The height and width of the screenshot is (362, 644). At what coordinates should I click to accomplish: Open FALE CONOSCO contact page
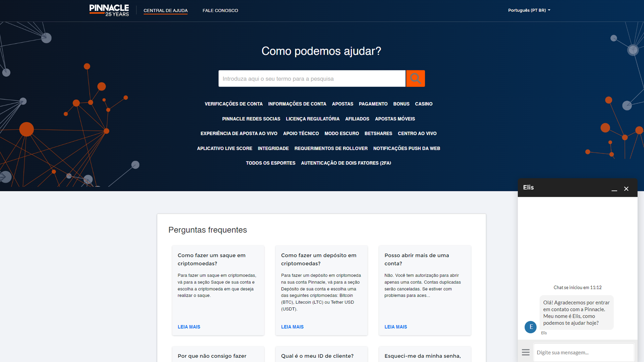tap(219, 10)
